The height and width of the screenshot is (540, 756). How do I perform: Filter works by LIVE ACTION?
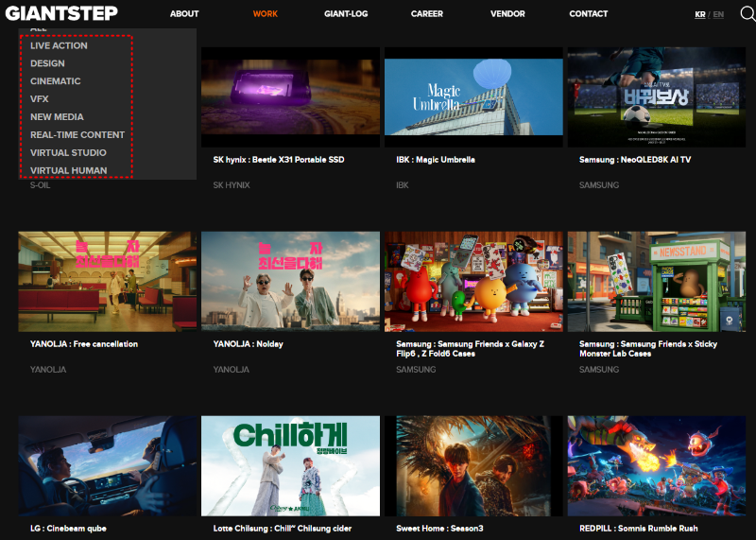[59, 45]
